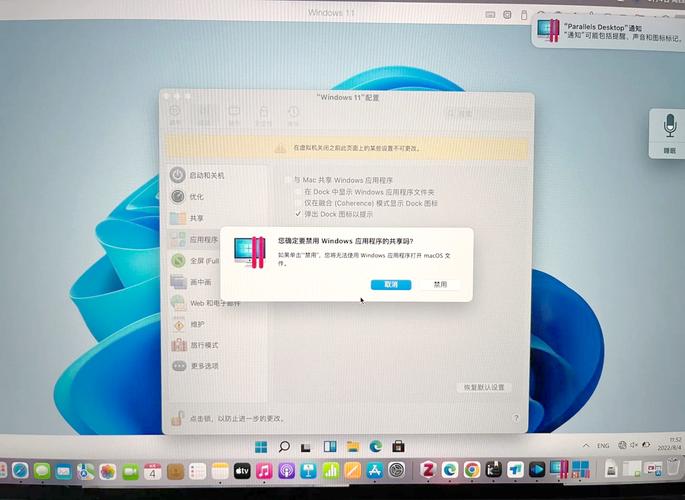Select the 画中画 picture-in-picture section
685x500 pixels.
[x=191, y=282]
